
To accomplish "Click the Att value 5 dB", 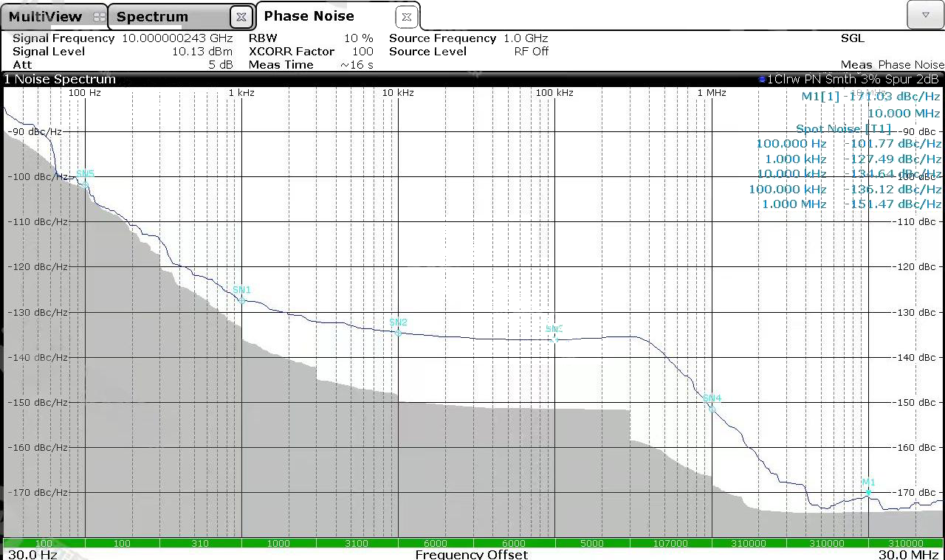I will (x=220, y=64).
